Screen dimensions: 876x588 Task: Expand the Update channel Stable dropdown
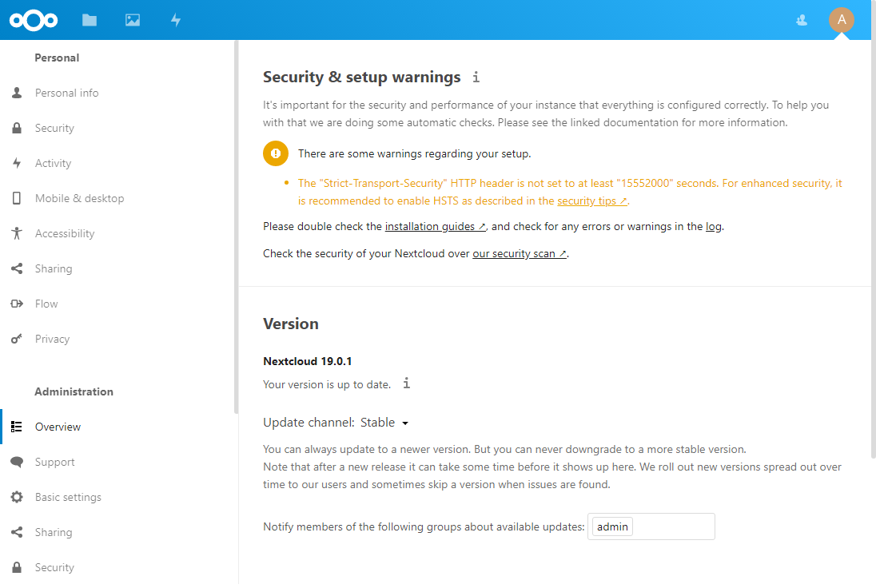point(384,423)
